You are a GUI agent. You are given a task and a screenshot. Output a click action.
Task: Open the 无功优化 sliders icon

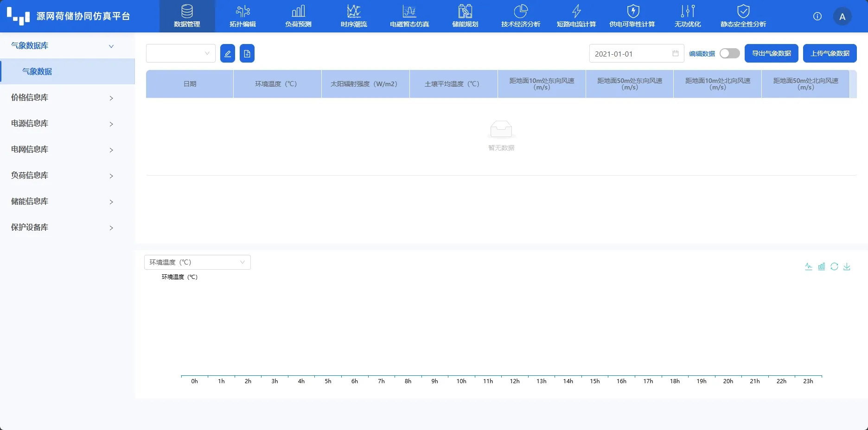pos(688,11)
